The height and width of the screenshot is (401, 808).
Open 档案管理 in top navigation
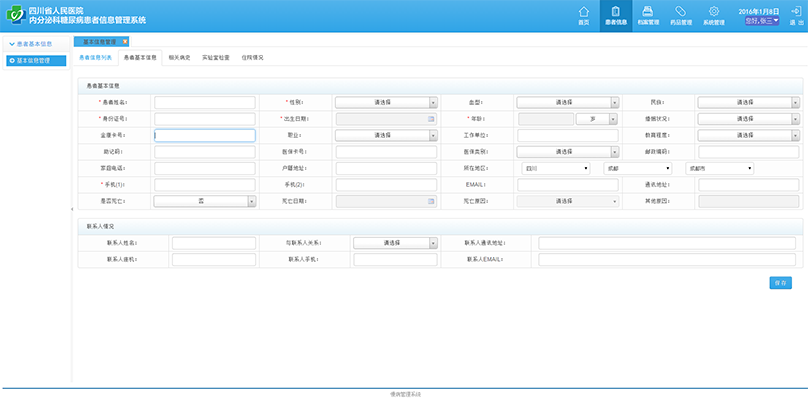pos(647,14)
